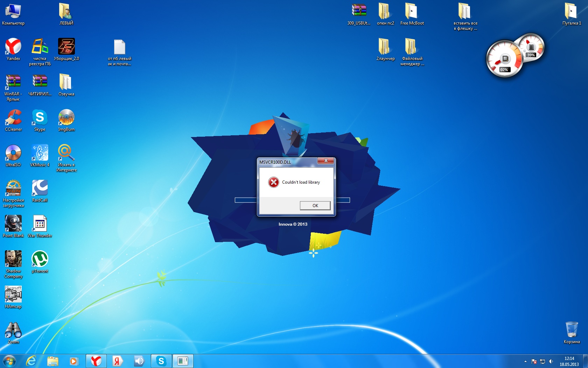Click OK in the MSVCR100D.DLL error dialog
The height and width of the screenshot is (368, 588).
pyautogui.click(x=315, y=205)
